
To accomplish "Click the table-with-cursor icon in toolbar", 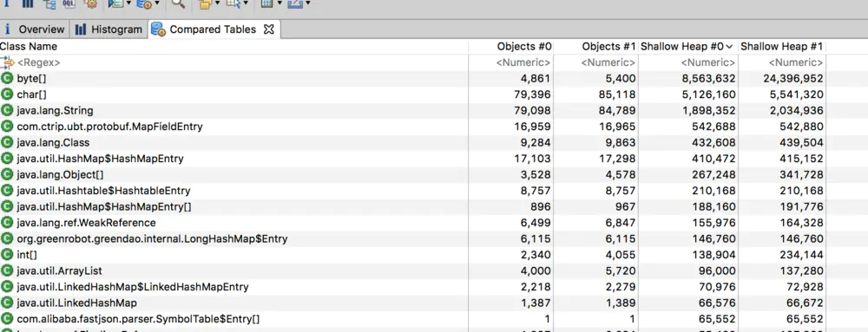I will [x=233, y=3].
